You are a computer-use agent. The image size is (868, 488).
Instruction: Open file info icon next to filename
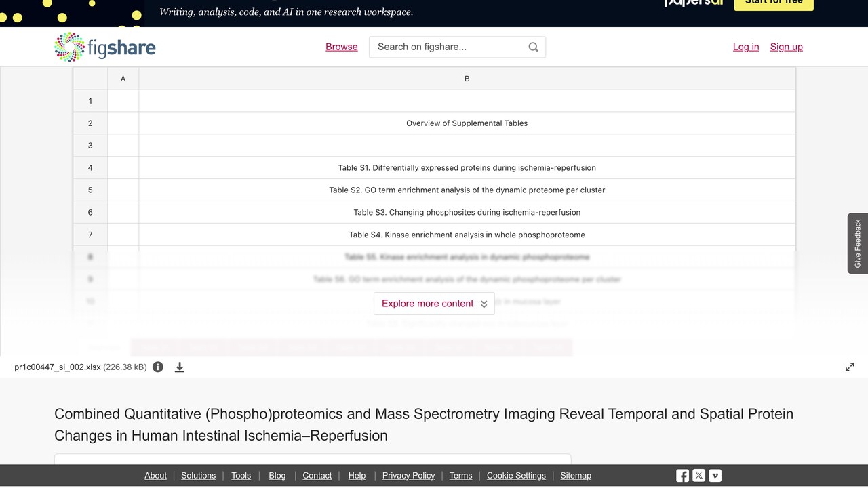[158, 367]
